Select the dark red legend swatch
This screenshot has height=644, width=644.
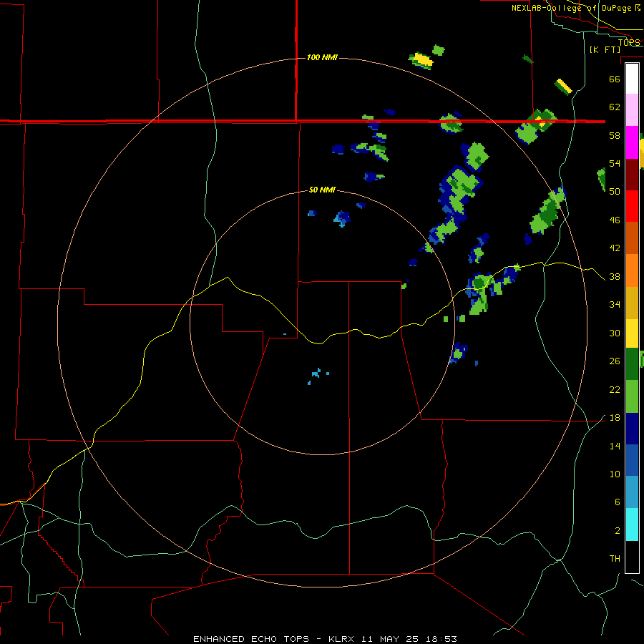[x=632, y=174]
